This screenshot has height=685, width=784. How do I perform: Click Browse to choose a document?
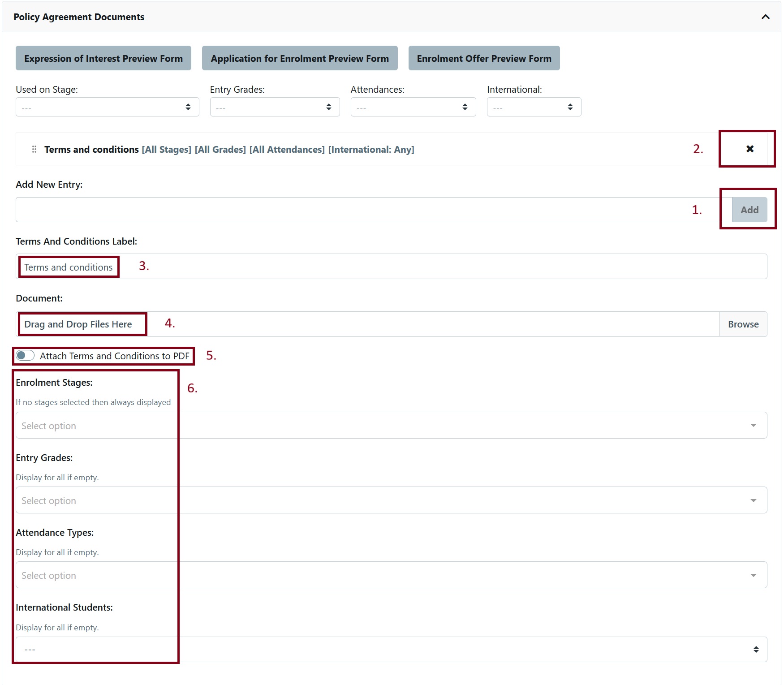(x=743, y=324)
